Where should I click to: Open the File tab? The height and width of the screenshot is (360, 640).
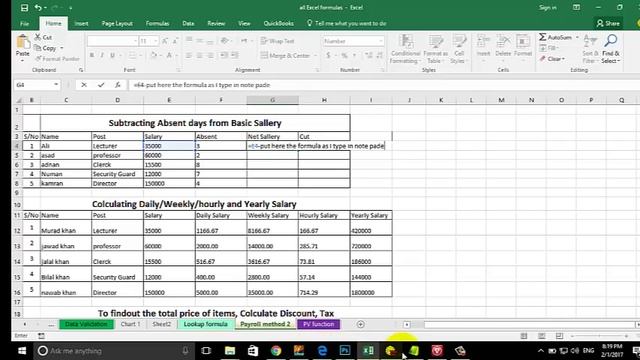(x=24, y=24)
